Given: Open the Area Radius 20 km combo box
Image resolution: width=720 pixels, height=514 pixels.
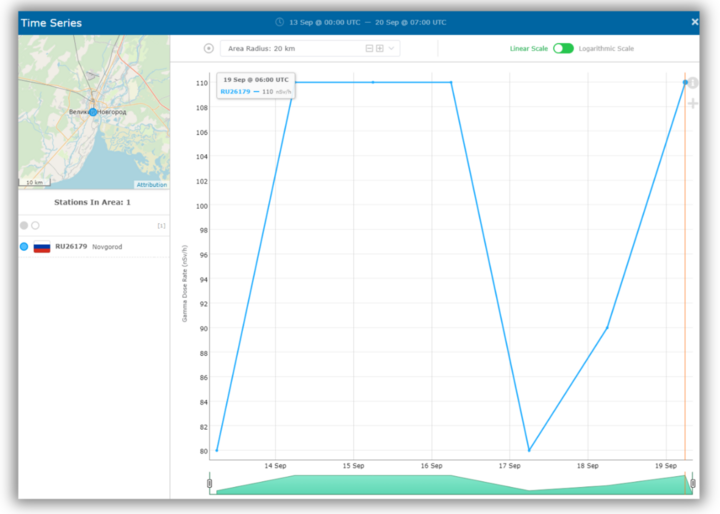Looking at the screenshot, I should point(290,48).
